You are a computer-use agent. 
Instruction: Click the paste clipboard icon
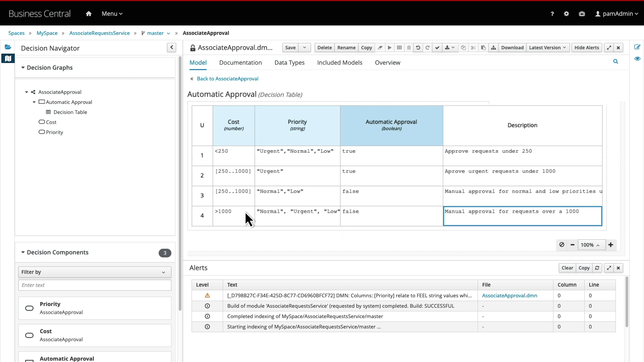click(x=483, y=48)
